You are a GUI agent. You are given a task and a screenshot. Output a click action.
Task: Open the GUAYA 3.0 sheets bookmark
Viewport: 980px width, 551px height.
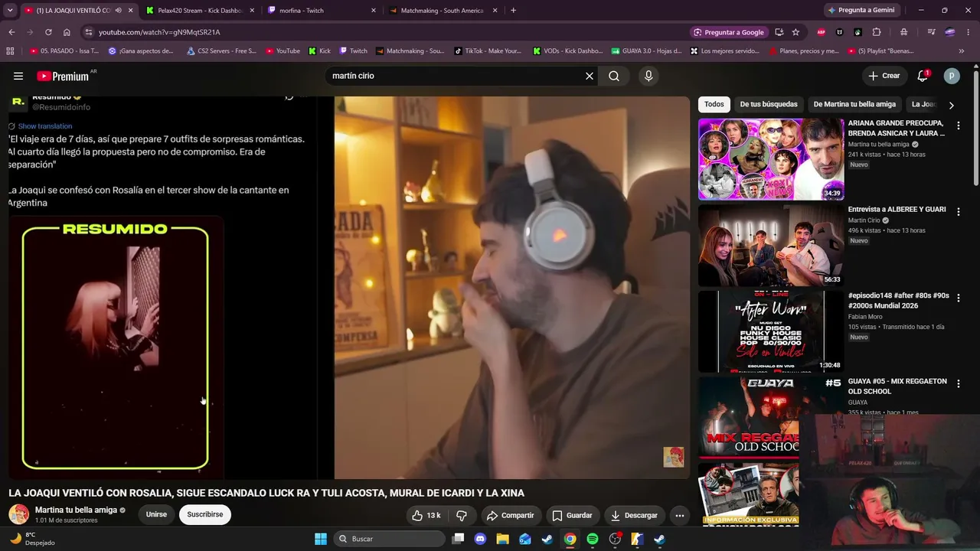point(647,51)
